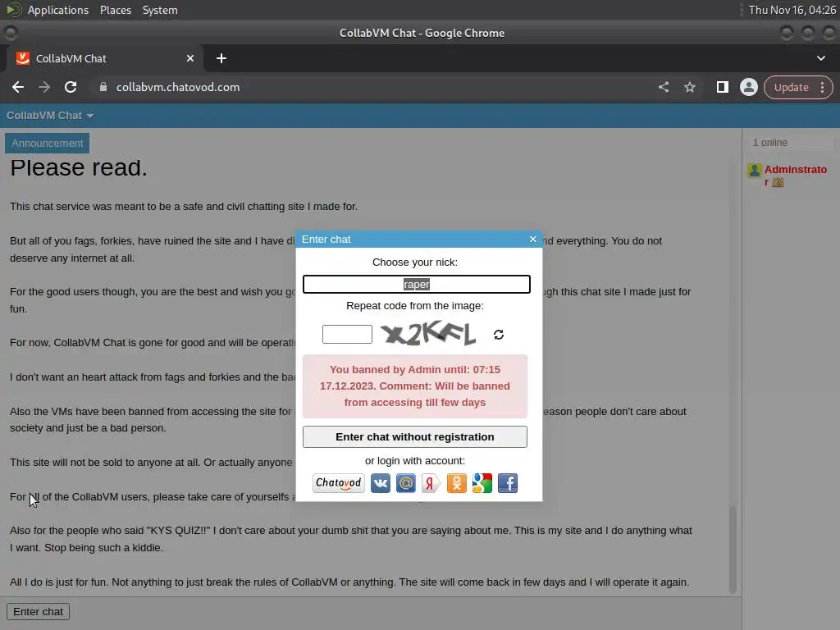This screenshot has width=840, height=630.
Task: Close the Enter chat dialog
Action: pos(532,239)
